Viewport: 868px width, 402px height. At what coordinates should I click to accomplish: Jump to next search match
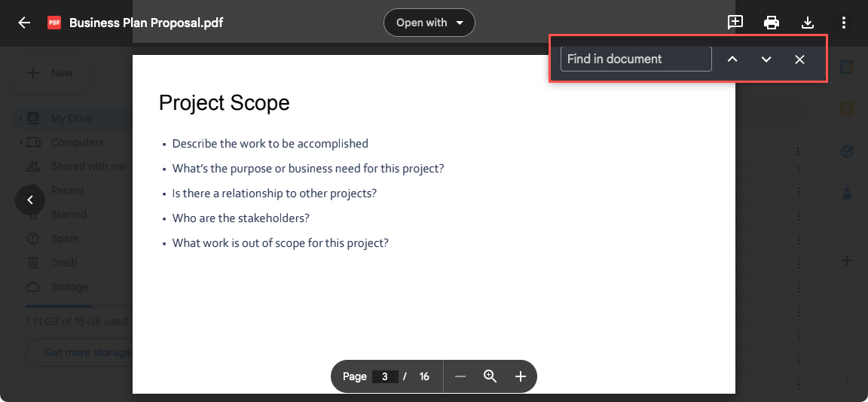pos(766,59)
